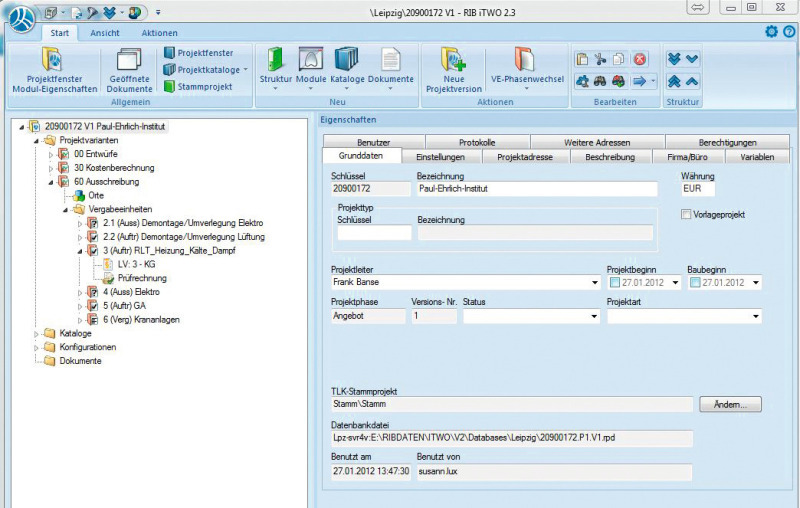Click the colored binoculars find-next icon
800x508 pixels.
click(618, 81)
